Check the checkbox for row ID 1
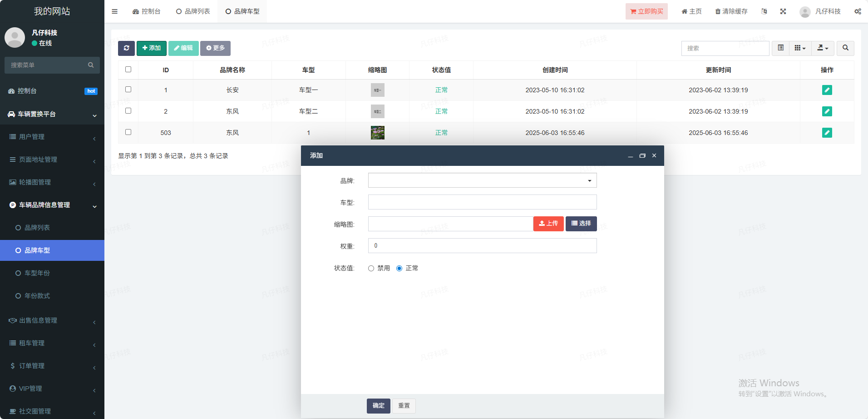The height and width of the screenshot is (419, 868). pyautogui.click(x=128, y=90)
